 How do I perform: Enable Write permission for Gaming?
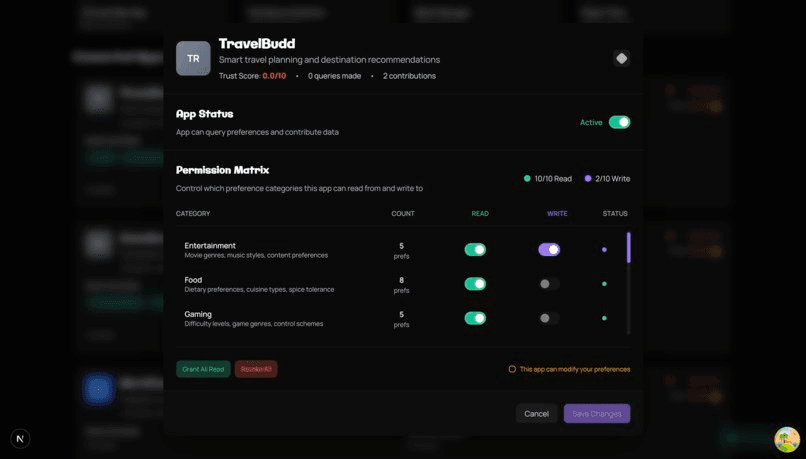[549, 318]
